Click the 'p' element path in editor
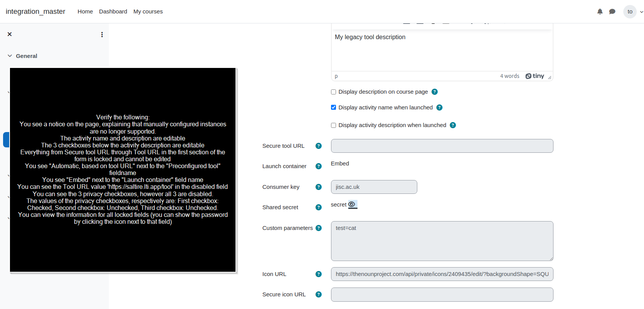 point(336,76)
